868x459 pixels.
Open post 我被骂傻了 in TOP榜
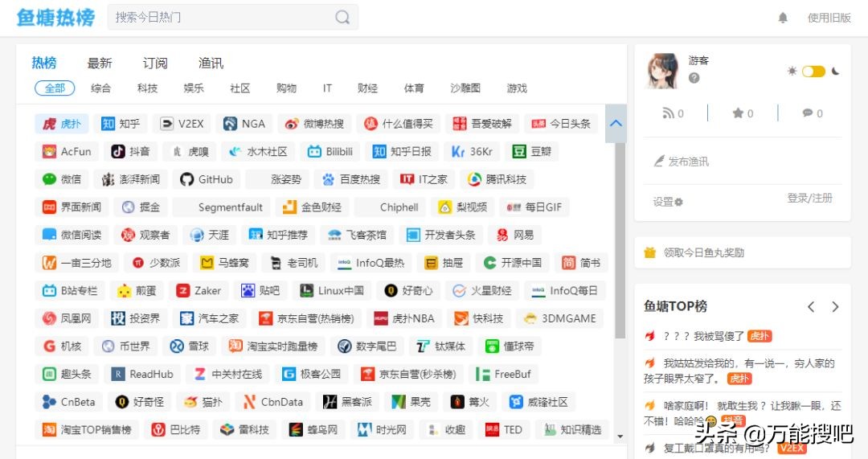[719, 336]
